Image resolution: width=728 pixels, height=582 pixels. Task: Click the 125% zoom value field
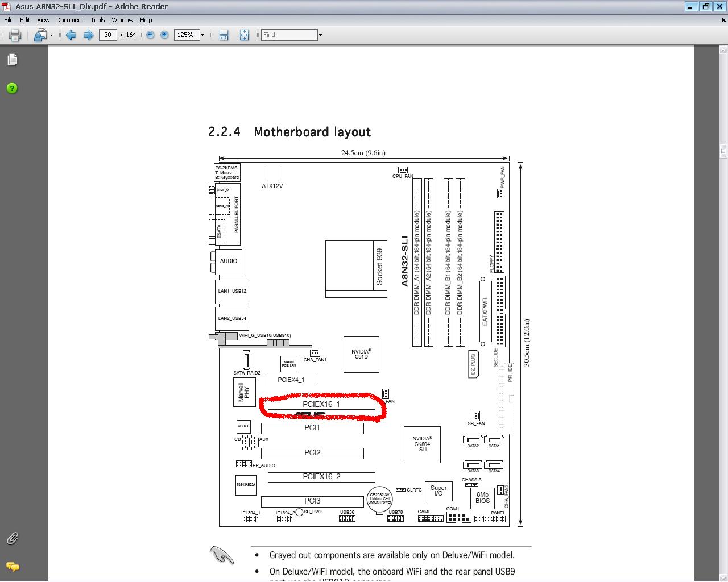tap(186, 35)
